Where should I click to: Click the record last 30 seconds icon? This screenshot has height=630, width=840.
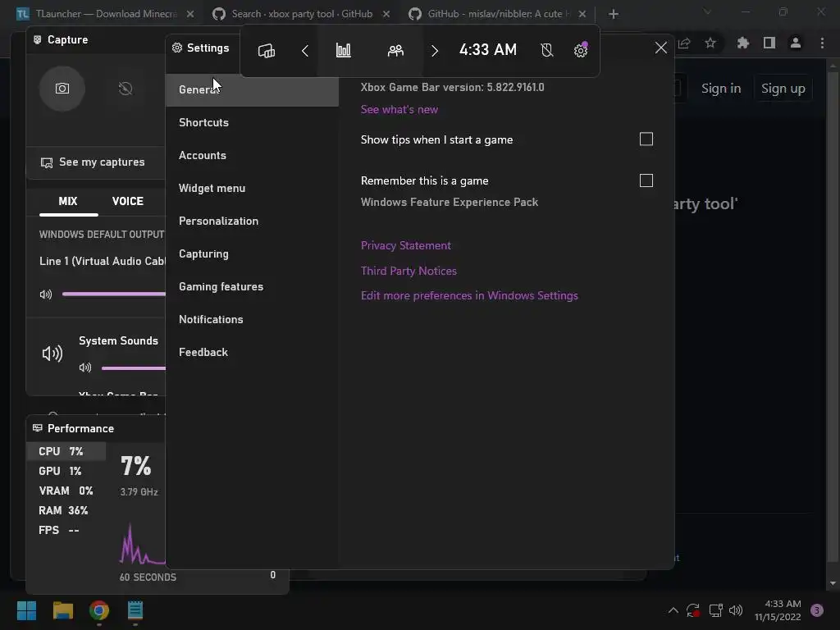click(126, 89)
